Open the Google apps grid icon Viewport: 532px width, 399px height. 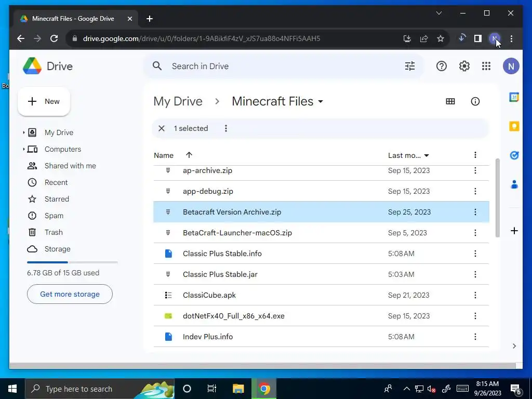[486, 66]
